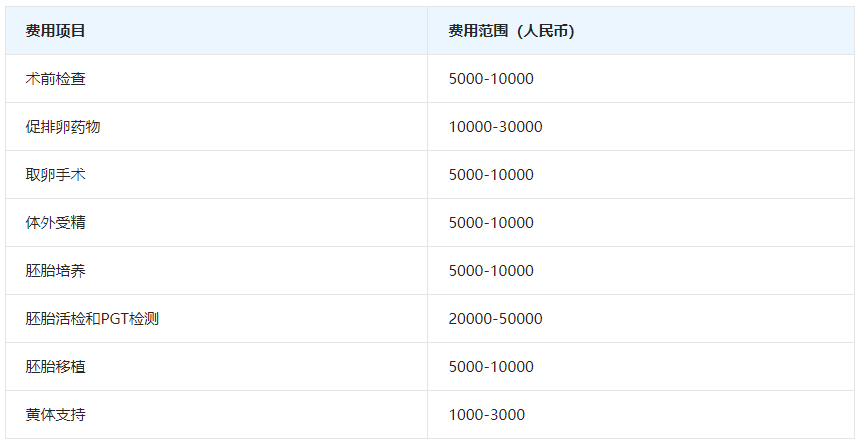860x446 pixels.
Task: Click the 20000-50000 cost value
Action: point(495,319)
